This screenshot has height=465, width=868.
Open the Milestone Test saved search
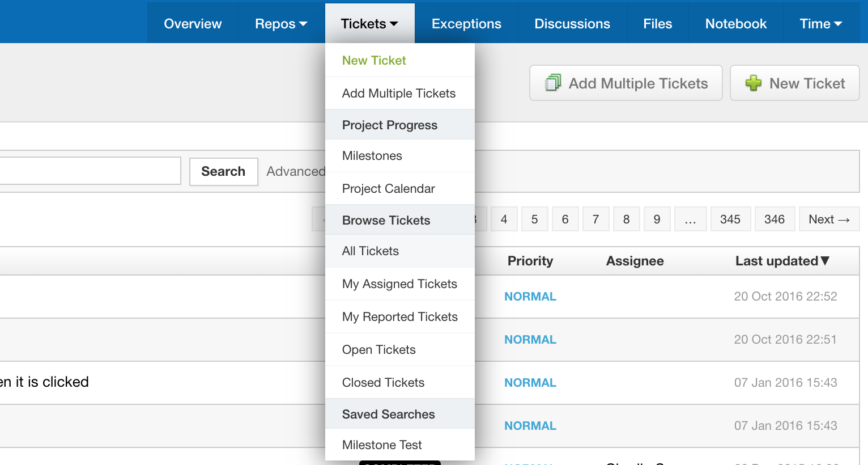pyautogui.click(x=400, y=445)
